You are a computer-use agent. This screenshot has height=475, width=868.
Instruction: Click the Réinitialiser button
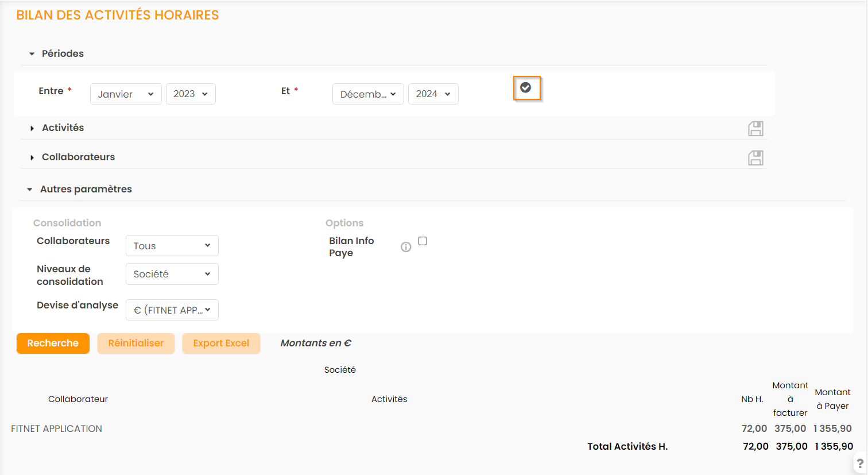click(x=136, y=343)
